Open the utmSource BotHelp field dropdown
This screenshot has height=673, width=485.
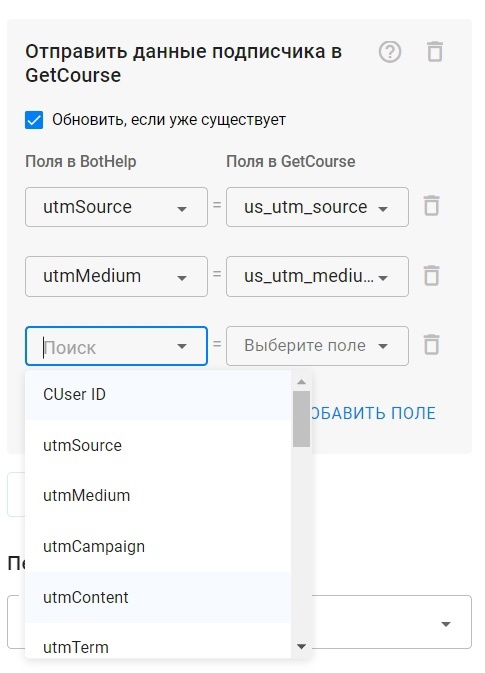pos(116,207)
